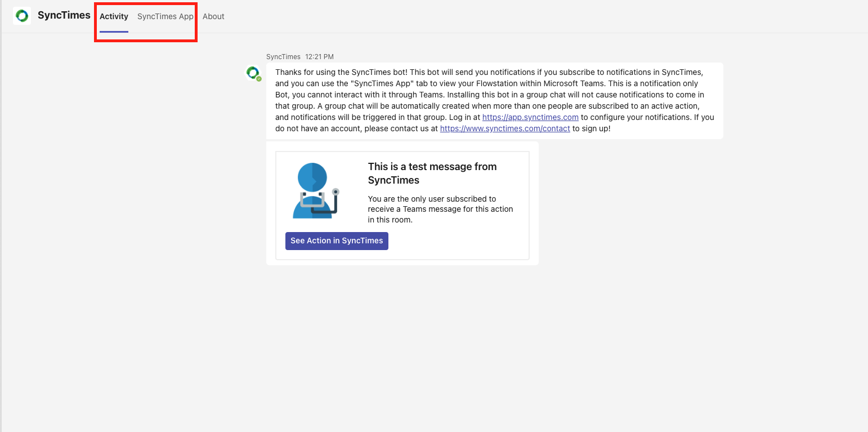Open the https://app.synctimes.com link
The height and width of the screenshot is (432, 868).
pyautogui.click(x=530, y=117)
